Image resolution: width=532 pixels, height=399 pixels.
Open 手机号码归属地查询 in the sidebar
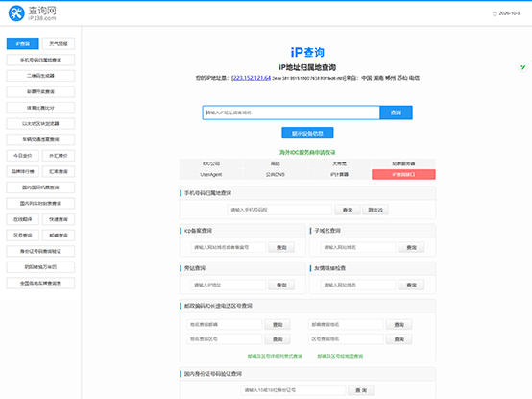click(x=40, y=60)
